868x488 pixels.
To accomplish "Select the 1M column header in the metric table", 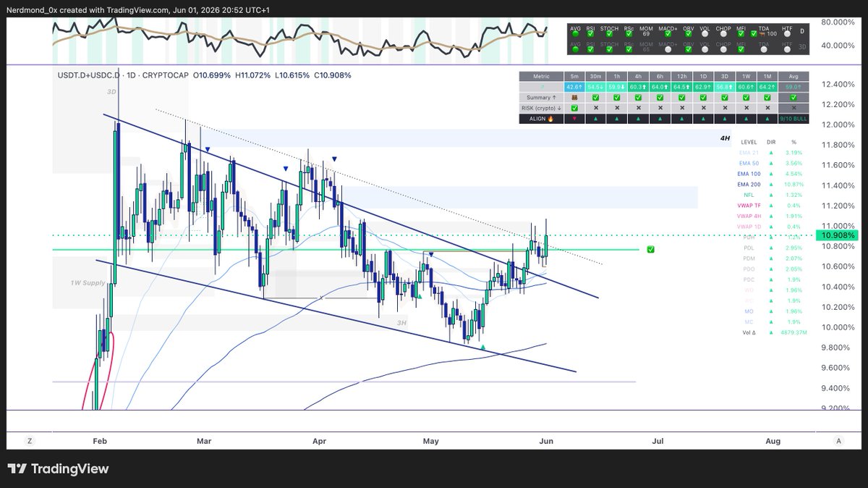I will [x=767, y=76].
